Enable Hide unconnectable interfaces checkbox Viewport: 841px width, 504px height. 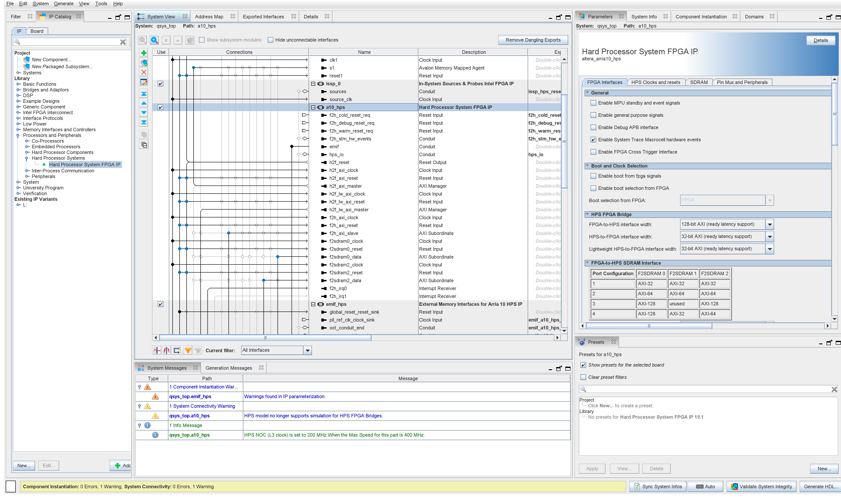click(271, 40)
